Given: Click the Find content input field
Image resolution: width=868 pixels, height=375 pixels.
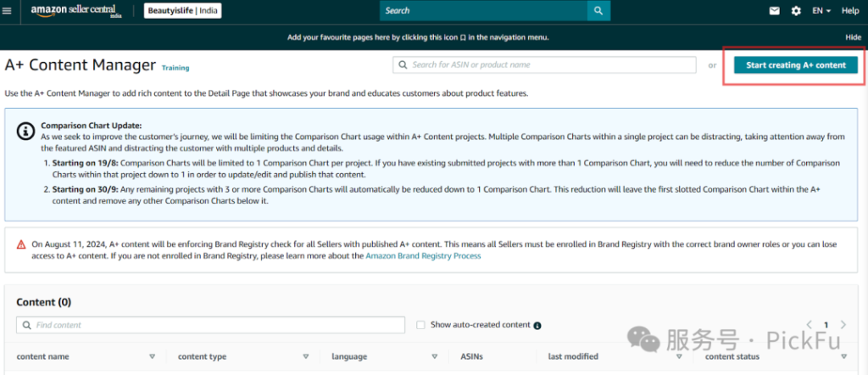Looking at the screenshot, I should click(212, 325).
